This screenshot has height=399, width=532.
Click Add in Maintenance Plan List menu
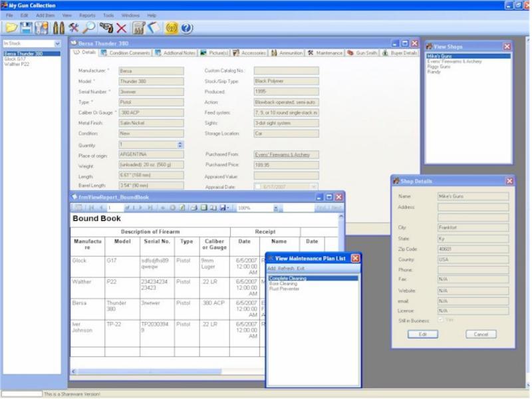point(271,269)
